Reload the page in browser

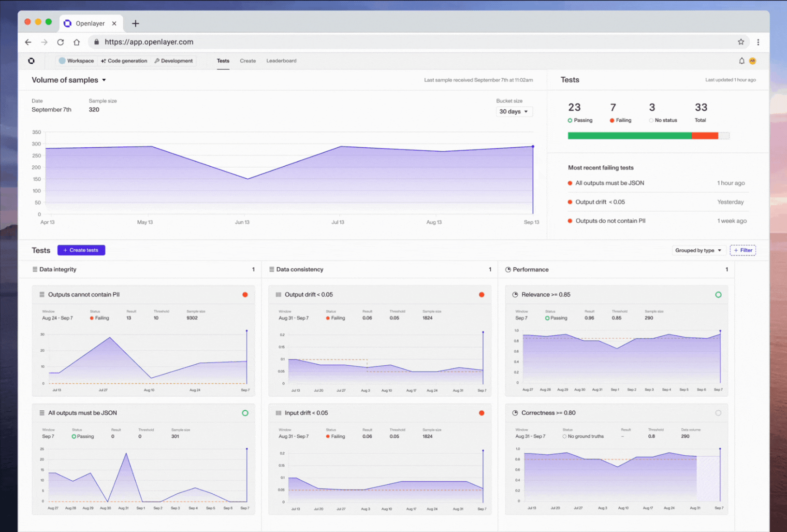[x=60, y=42]
